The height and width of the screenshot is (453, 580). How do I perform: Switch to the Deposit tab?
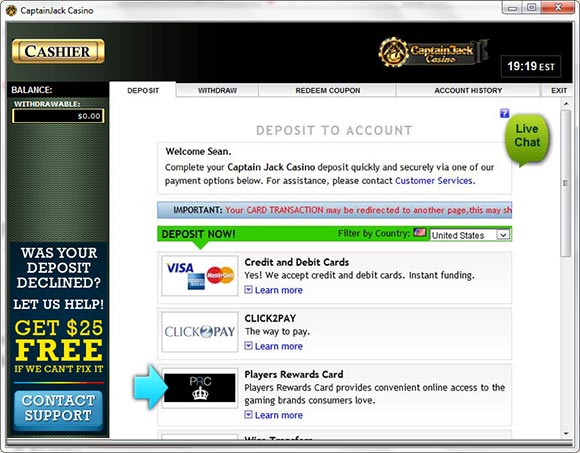click(143, 90)
